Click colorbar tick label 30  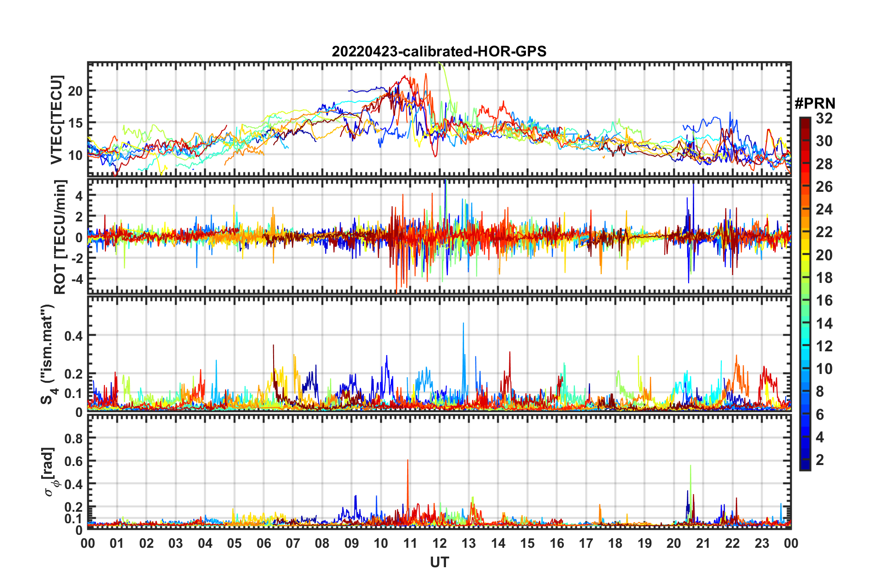click(824, 141)
